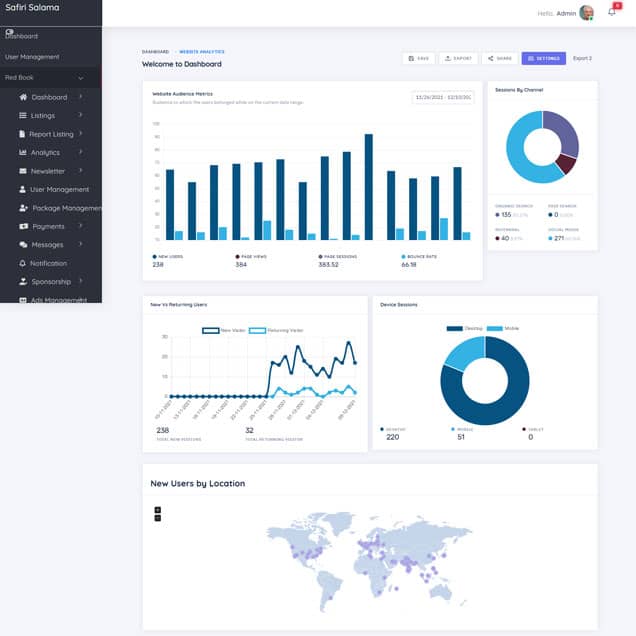
Task: Zoom in on the location map
Action: coord(157,510)
